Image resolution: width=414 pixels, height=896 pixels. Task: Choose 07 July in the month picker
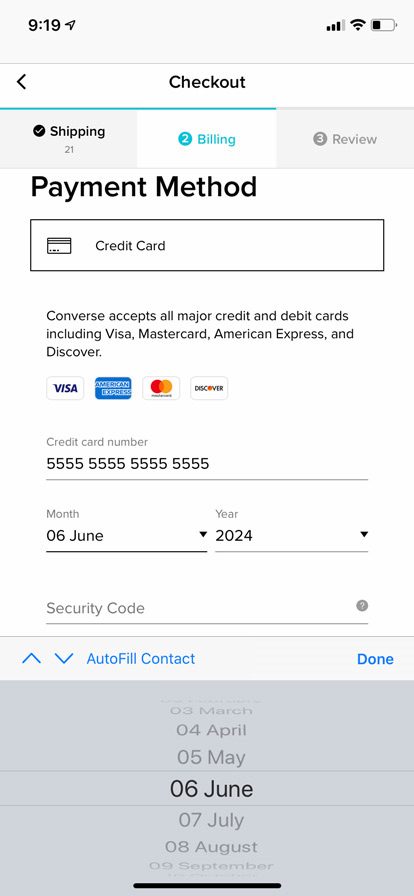(211, 820)
